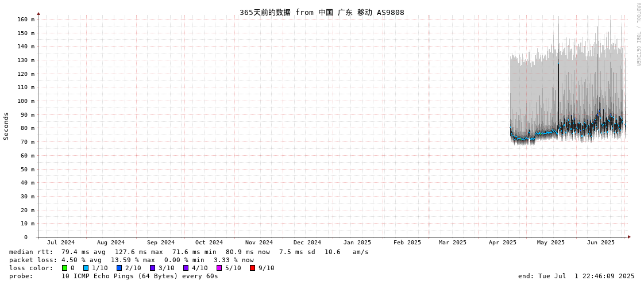Image resolution: width=644 pixels, height=284 pixels.
Task: Click the 'Mar 2025' x-axis label
Action: [x=453, y=243]
